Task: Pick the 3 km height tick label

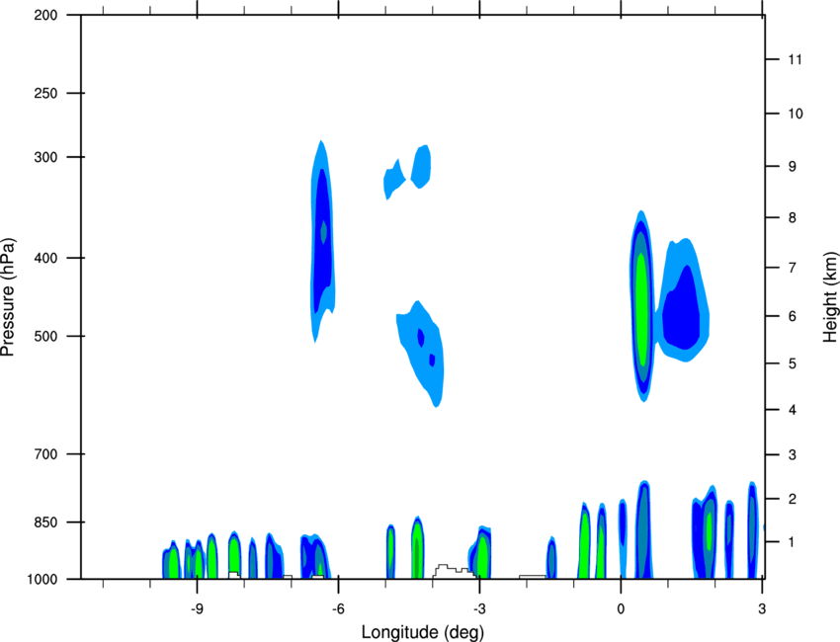Action: [793, 455]
